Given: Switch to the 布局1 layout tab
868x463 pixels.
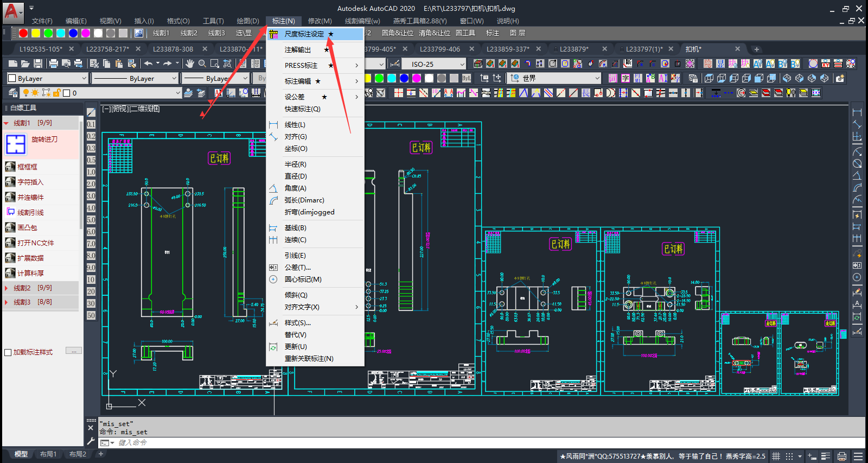Looking at the screenshot, I should pyautogui.click(x=48, y=454).
